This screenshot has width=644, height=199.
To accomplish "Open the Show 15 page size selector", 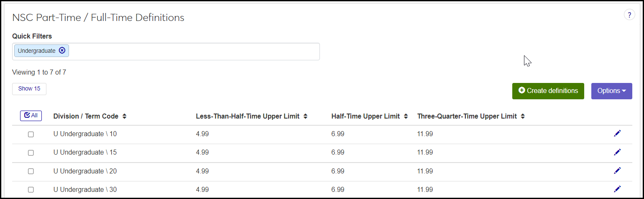I will [29, 89].
